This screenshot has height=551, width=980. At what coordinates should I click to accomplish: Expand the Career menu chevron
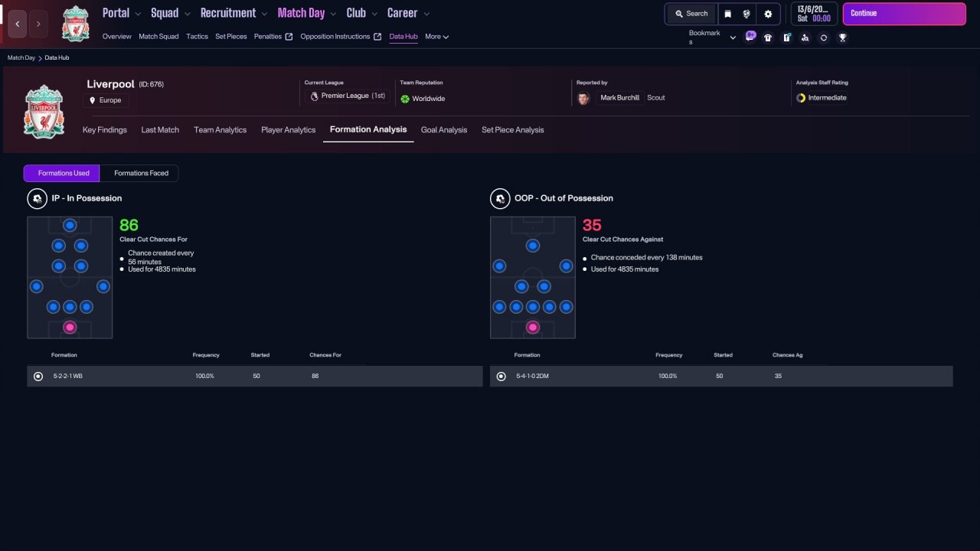[x=426, y=14]
